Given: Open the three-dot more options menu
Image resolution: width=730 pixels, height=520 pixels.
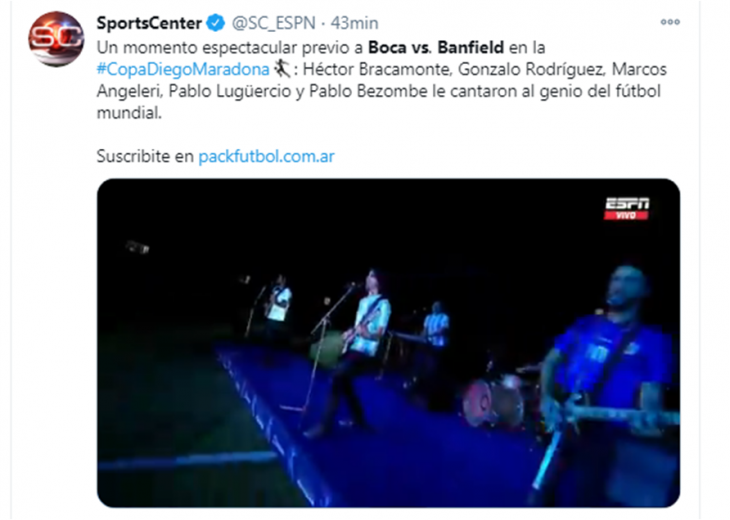Looking at the screenshot, I should pyautogui.click(x=670, y=22).
